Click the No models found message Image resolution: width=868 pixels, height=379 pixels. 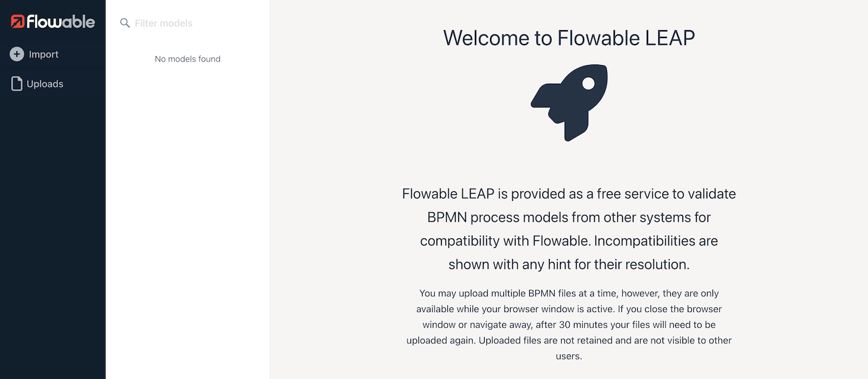pyautogui.click(x=187, y=59)
